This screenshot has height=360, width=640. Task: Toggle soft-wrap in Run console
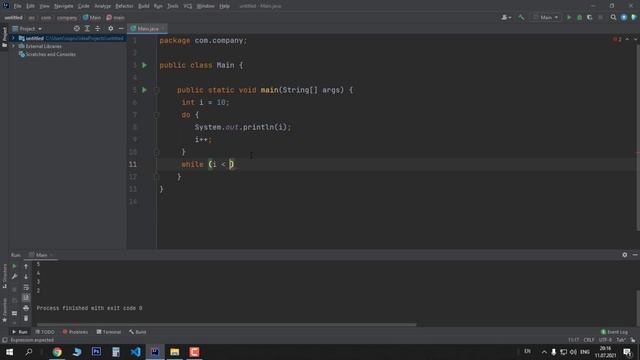[26, 287]
